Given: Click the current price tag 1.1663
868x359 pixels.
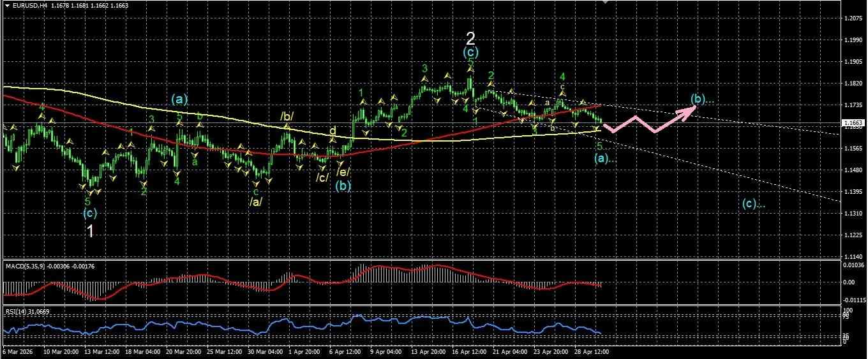Looking at the screenshot, I should (854, 122).
